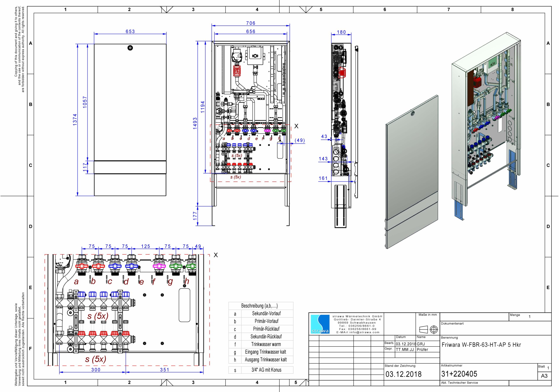This screenshot has height=392, width=559.
Task: Click the 'Dokumentenart' field label
Action: pos(452,324)
